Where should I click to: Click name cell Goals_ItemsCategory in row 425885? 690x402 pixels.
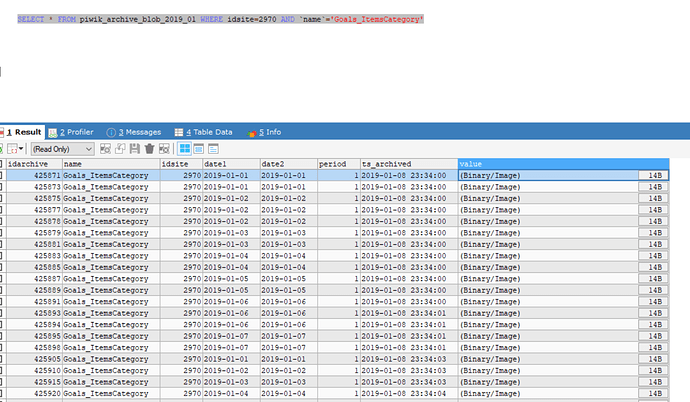(x=111, y=267)
